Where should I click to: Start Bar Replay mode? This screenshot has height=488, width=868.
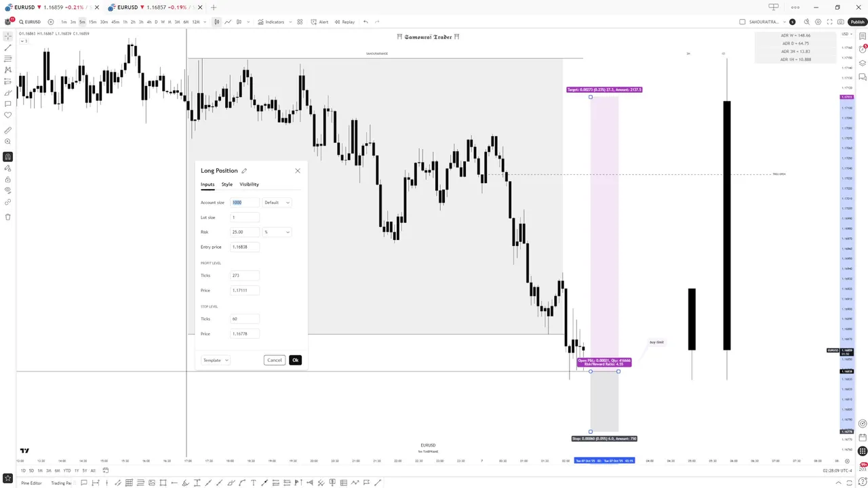tap(344, 22)
